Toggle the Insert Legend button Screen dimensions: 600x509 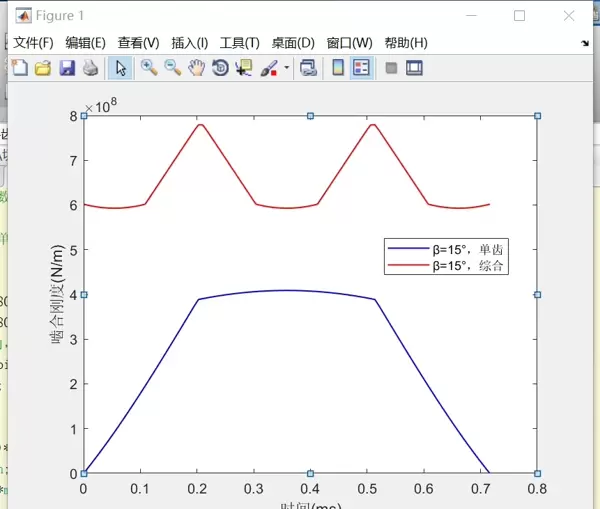click(361, 68)
